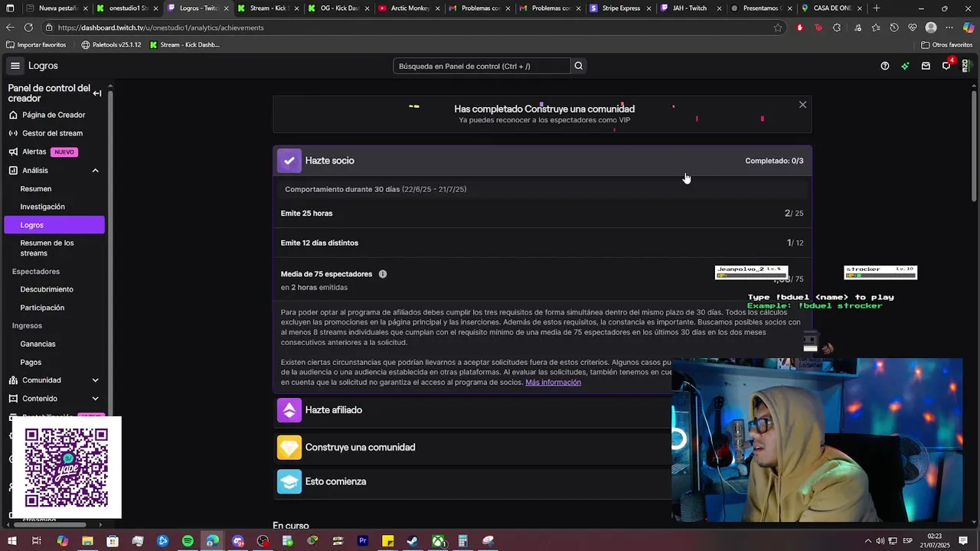Switch to Stream - Kick browser tab

click(266, 8)
